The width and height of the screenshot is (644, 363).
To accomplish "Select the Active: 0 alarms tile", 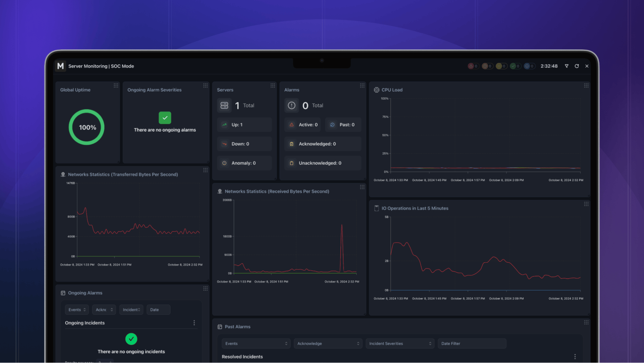I will [x=303, y=125].
